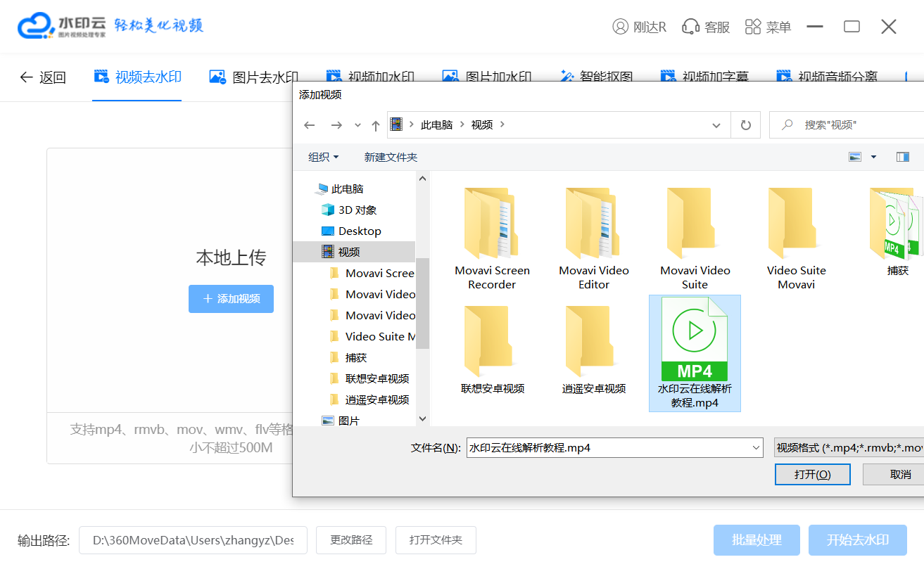Viewport: 924px width, 569px height.
Task: Click 打开文件夹 button
Action: [x=436, y=540]
